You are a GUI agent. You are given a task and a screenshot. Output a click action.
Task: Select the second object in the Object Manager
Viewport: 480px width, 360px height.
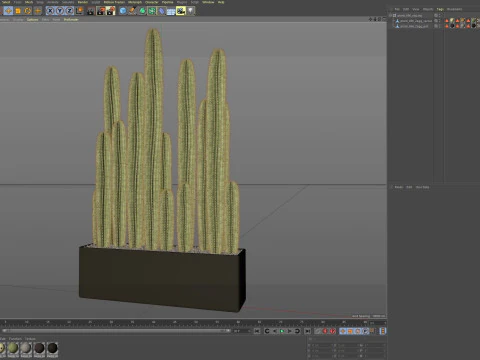[x=416, y=21]
